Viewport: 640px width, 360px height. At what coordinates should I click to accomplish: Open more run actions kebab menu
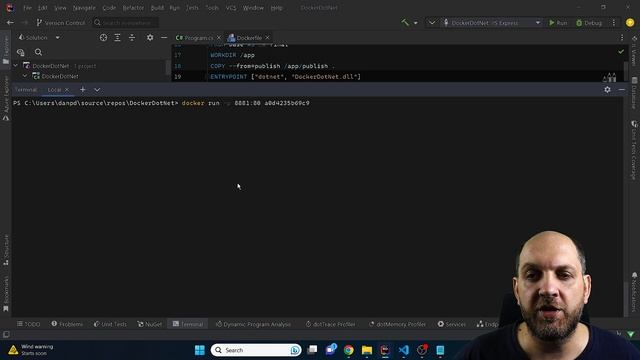pyautogui.click(x=613, y=23)
